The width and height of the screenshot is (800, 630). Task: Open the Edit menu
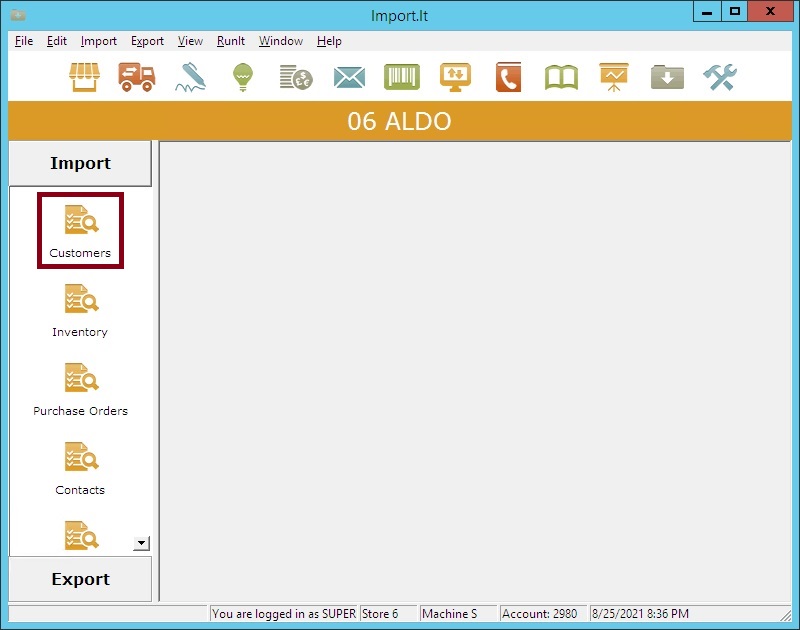(57, 41)
